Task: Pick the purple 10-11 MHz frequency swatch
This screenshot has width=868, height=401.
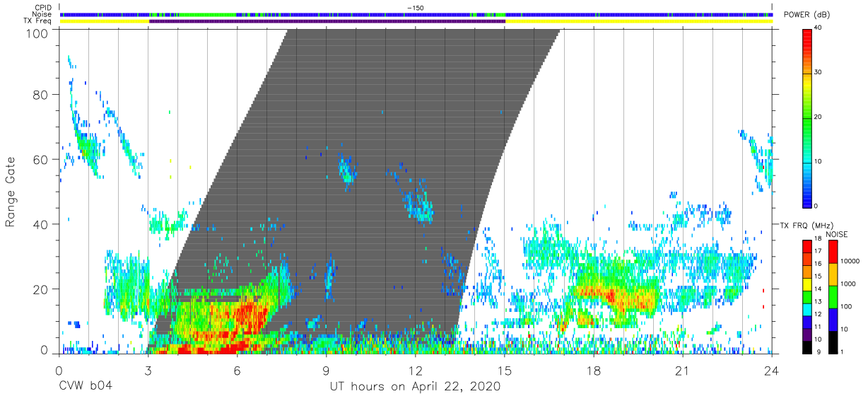Action: [x=807, y=333]
